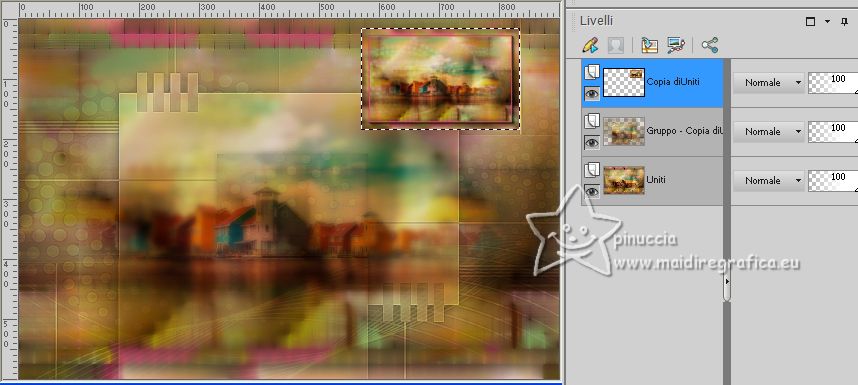The height and width of the screenshot is (385, 858).
Task: Select the Gruppo - Copia layer name
Action: [685, 131]
